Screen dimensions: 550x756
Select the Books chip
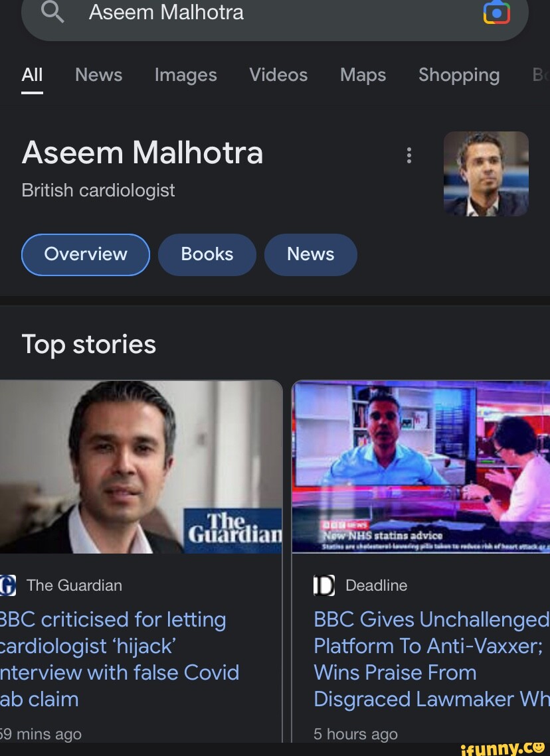pos(207,254)
